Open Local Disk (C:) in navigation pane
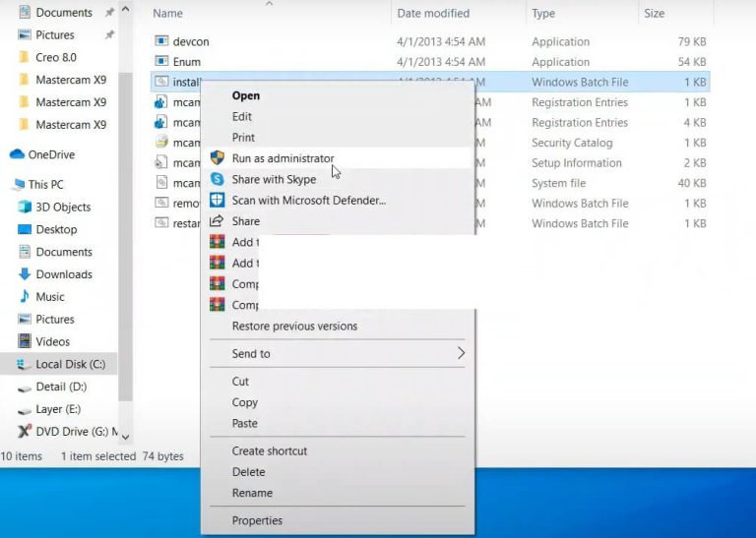The height and width of the screenshot is (538, 756). (70, 364)
